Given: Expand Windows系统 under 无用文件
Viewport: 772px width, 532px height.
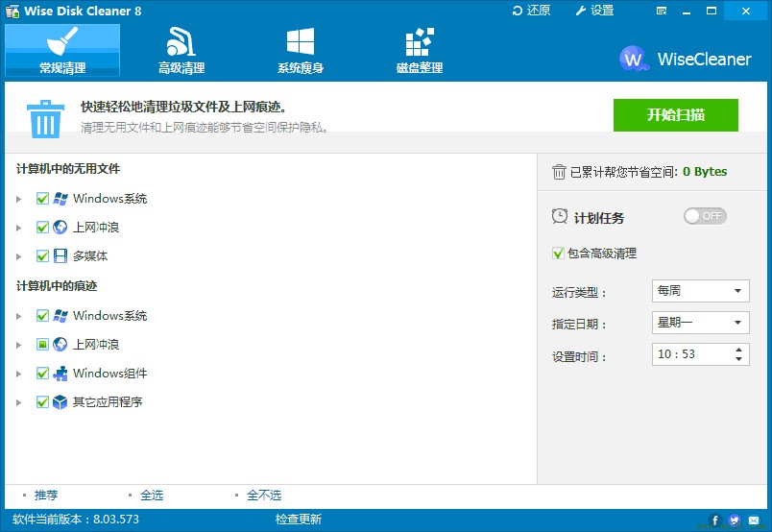Looking at the screenshot, I should [18, 199].
